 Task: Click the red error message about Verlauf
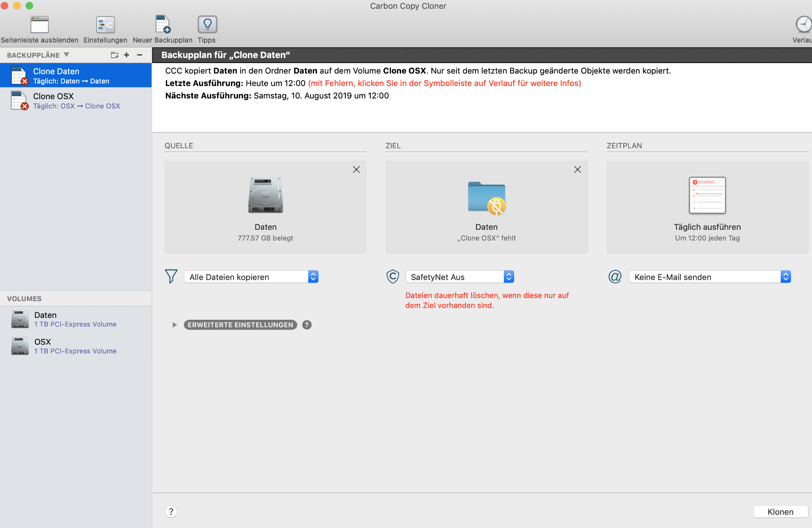coord(445,83)
